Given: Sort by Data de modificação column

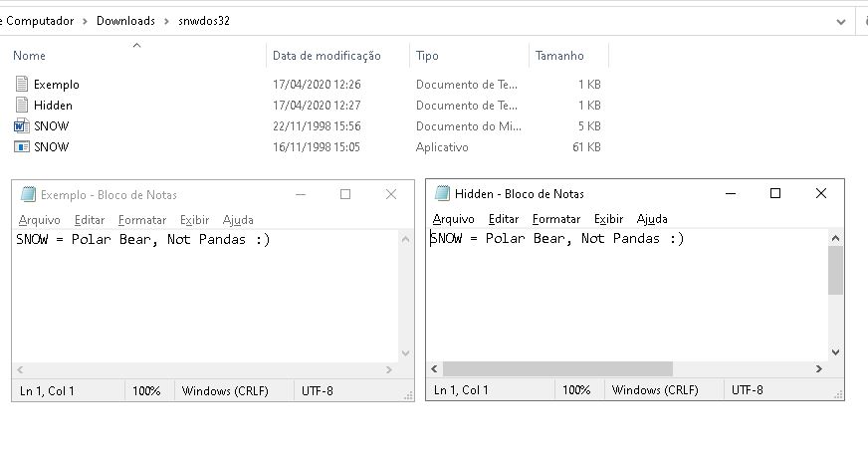Looking at the screenshot, I should point(326,56).
